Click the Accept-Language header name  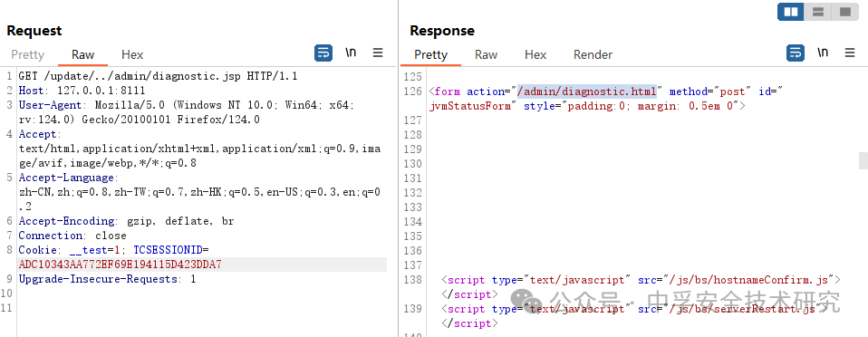[66, 178]
